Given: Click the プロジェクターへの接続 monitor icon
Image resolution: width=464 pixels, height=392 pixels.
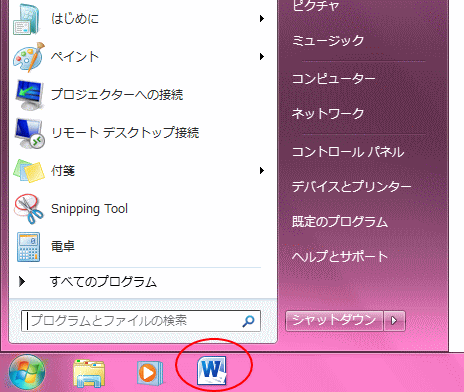Looking at the screenshot, I should tap(29, 95).
